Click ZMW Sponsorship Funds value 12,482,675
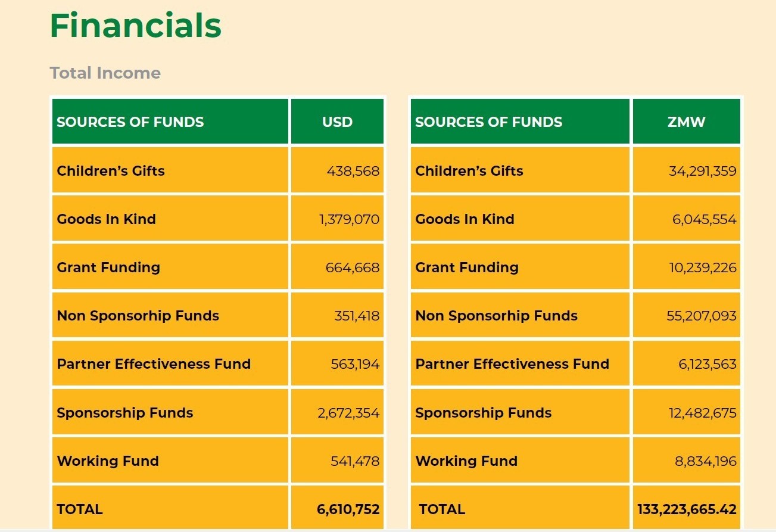 pyautogui.click(x=703, y=413)
